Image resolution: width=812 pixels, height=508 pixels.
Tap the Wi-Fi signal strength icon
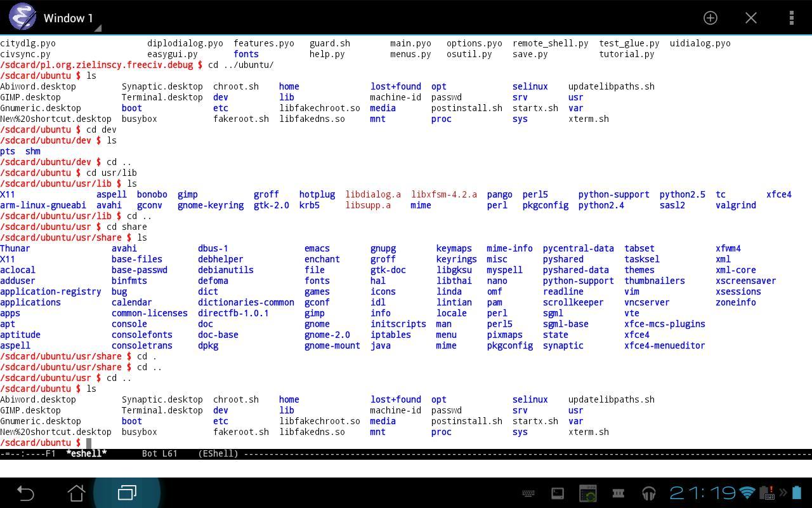tap(747, 493)
